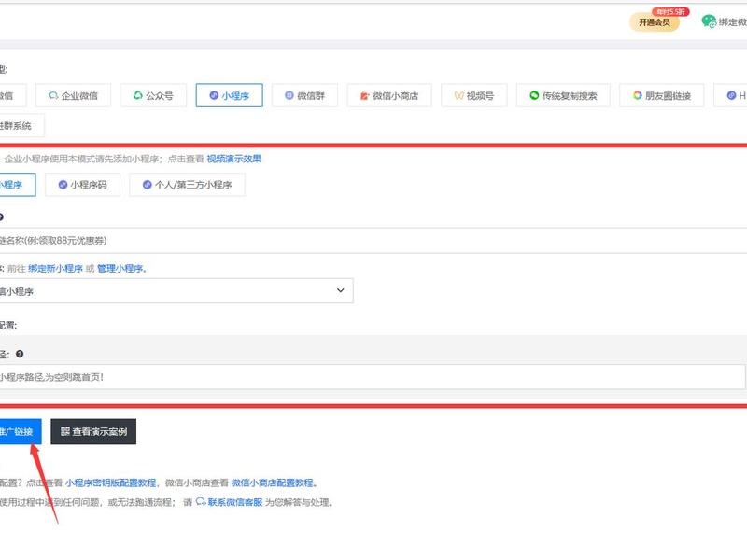
Task: Click the 小程序码 option's blue icon
Action: (x=63, y=184)
